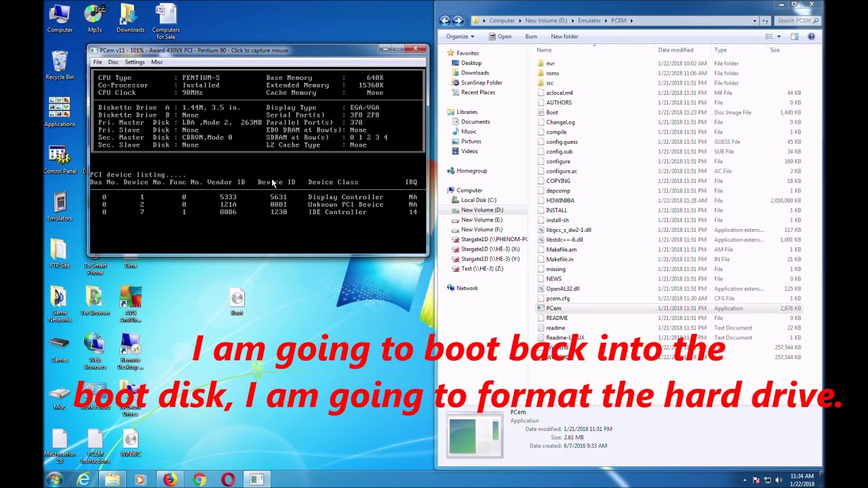Go forward with Explorer Forward arrow
Viewport: 868px width, 488px height.
point(458,20)
